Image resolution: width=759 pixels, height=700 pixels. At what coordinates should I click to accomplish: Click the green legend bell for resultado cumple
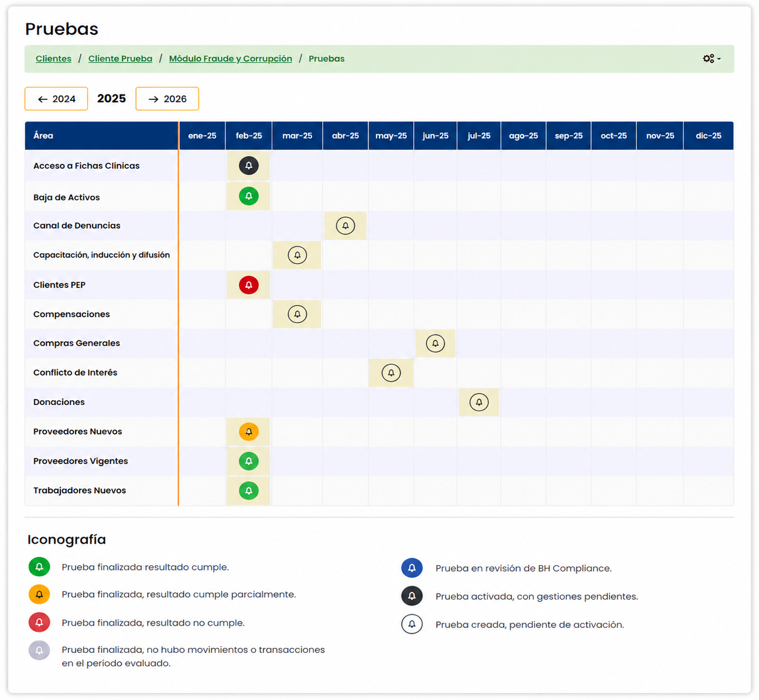pos(40,567)
